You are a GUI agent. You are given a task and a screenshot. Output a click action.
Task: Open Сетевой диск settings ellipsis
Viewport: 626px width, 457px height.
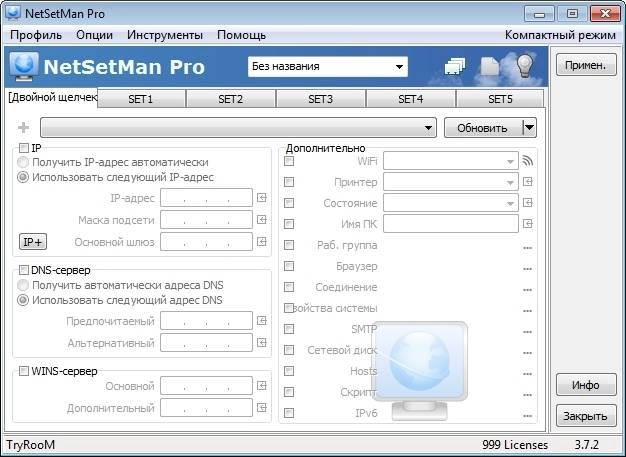(527, 353)
